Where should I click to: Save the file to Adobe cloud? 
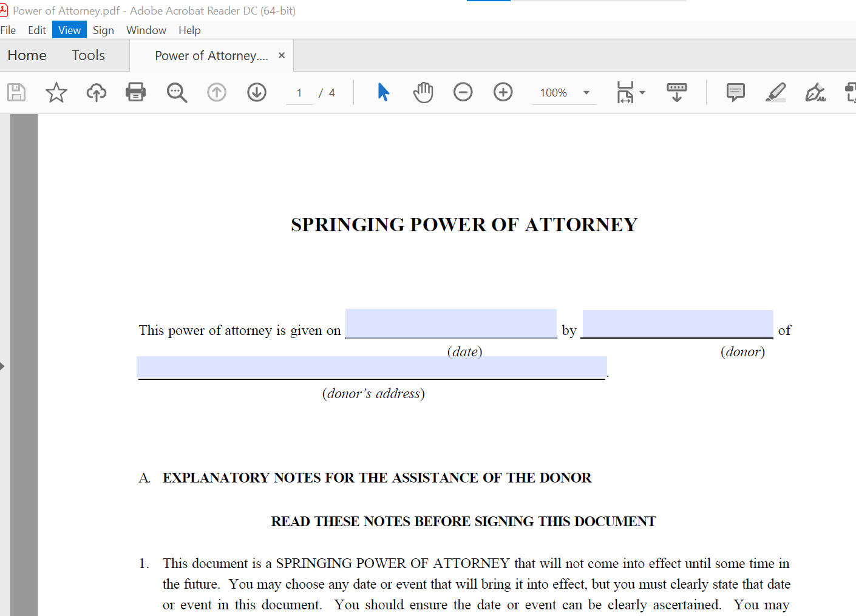point(96,92)
